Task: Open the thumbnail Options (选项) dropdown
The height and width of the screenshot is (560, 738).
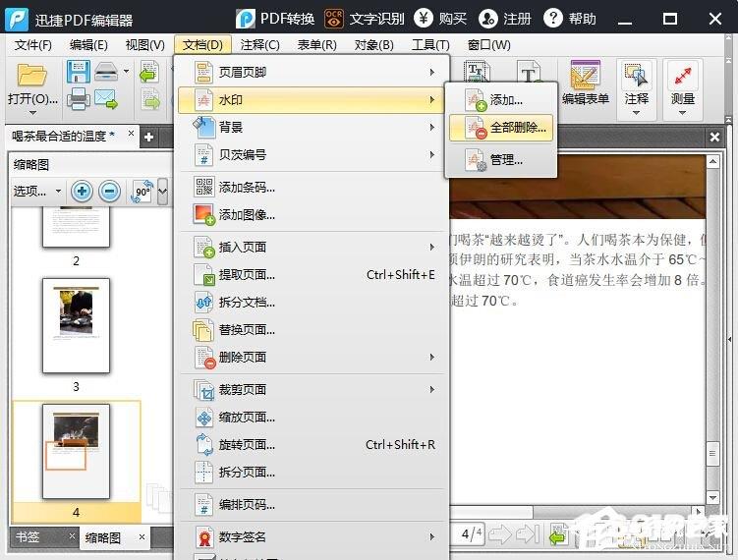Action: 37,191
